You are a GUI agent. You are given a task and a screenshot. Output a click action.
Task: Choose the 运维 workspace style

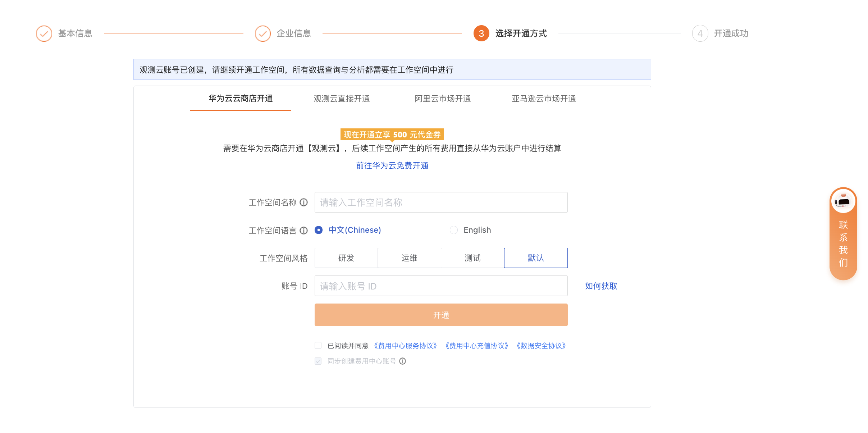[x=409, y=258]
